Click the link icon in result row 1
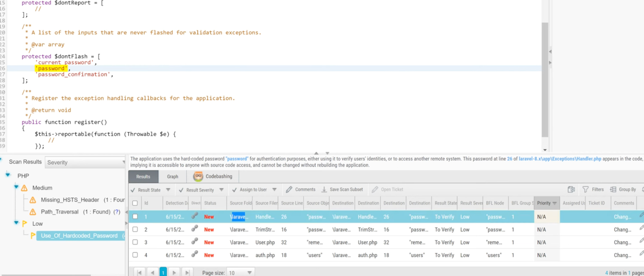 point(194,216)
